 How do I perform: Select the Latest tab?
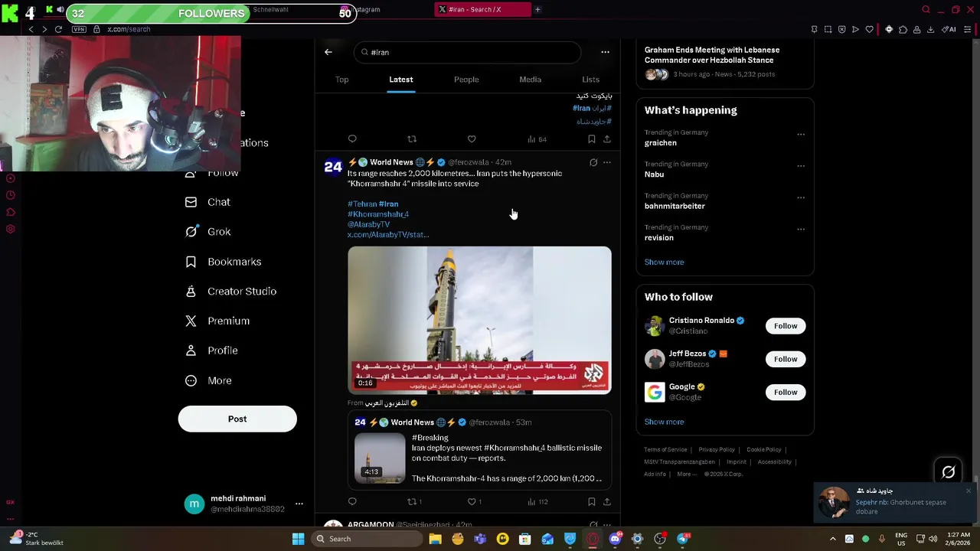click(400, 80)
